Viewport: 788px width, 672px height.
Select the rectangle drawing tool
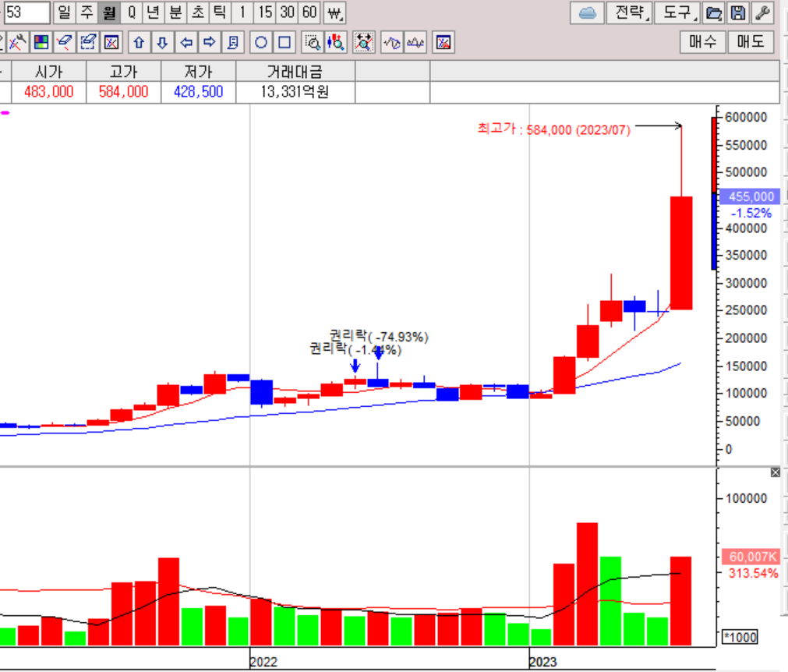pos(284,42)
